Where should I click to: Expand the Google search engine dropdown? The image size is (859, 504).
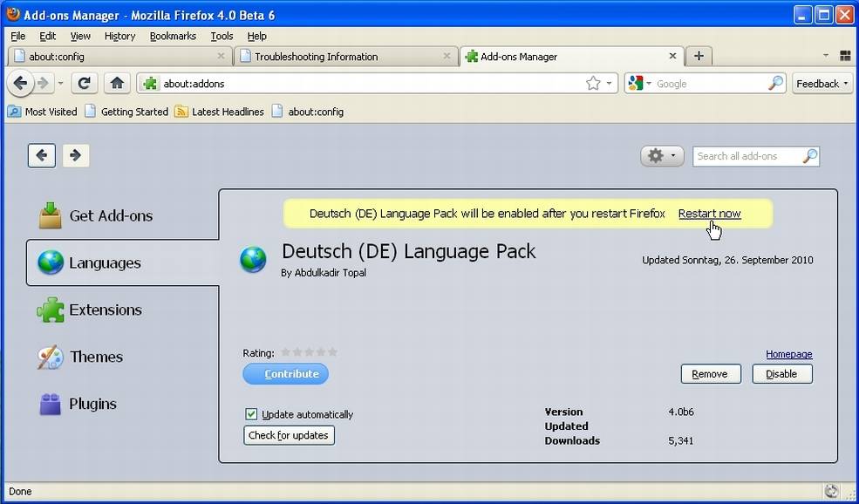point(640,84)
